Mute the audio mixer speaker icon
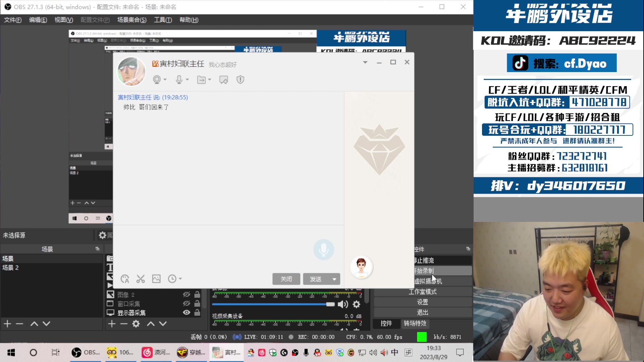The height and width of the screenshot is (362, 644). point(343,304)
